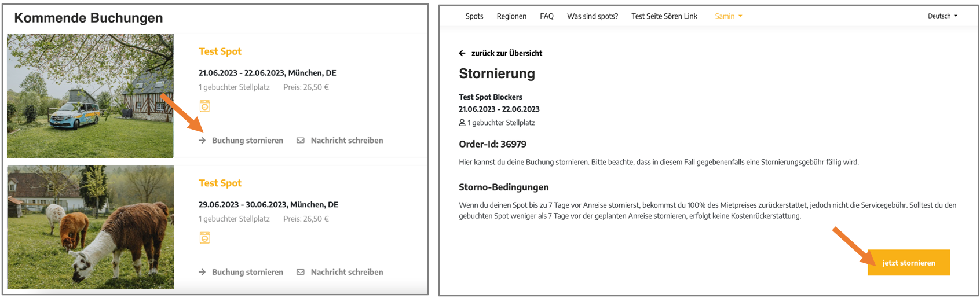This screenshot has width=980, height=298.
Task: Open the alpaca booking thumbnail
Action: tap(90, 227)
